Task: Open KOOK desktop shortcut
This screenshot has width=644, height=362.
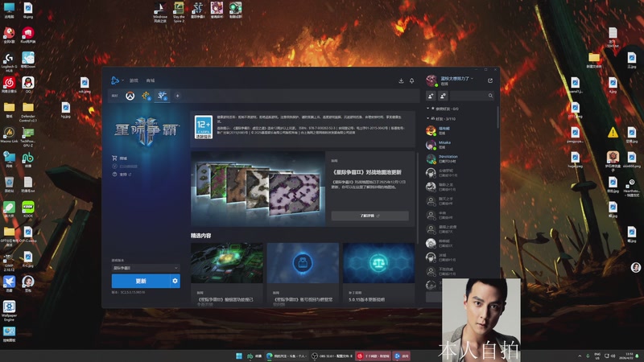Action: click(28, 209)
